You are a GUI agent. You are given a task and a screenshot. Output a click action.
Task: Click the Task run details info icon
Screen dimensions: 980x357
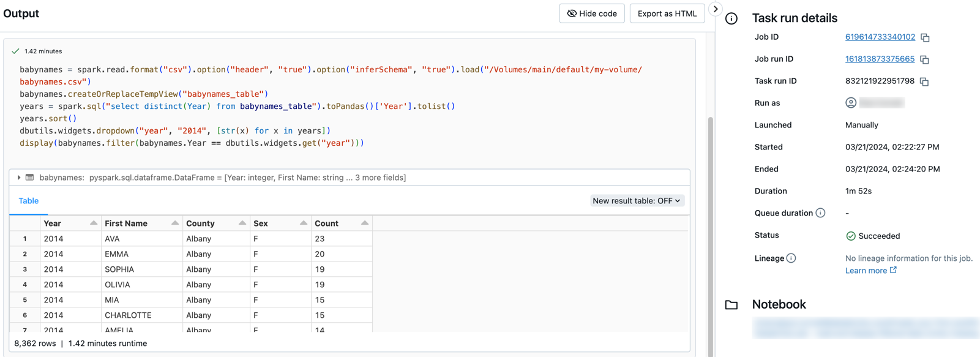click(x=731, y=18)
